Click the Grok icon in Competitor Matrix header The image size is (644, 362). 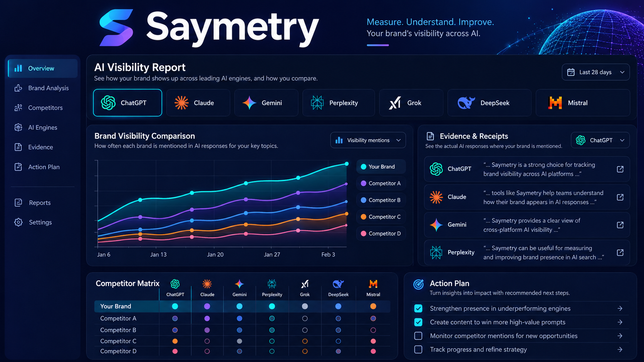pyautogui.click(x=305, y=284)
